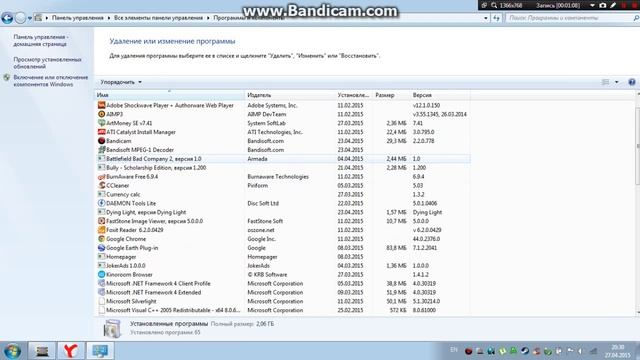This screenshot has width=640, height=360.
Task: Open Просмотр установленных обновлений link
Action: pyautogui.click(x=47, y=63)
